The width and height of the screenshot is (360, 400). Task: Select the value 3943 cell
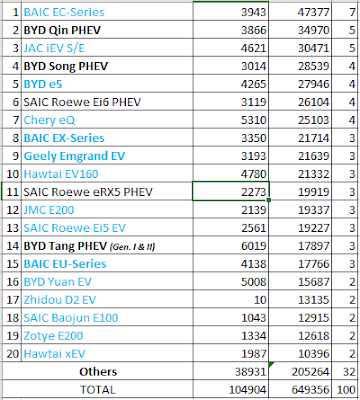pyautogui.click(x=231, y=12)
